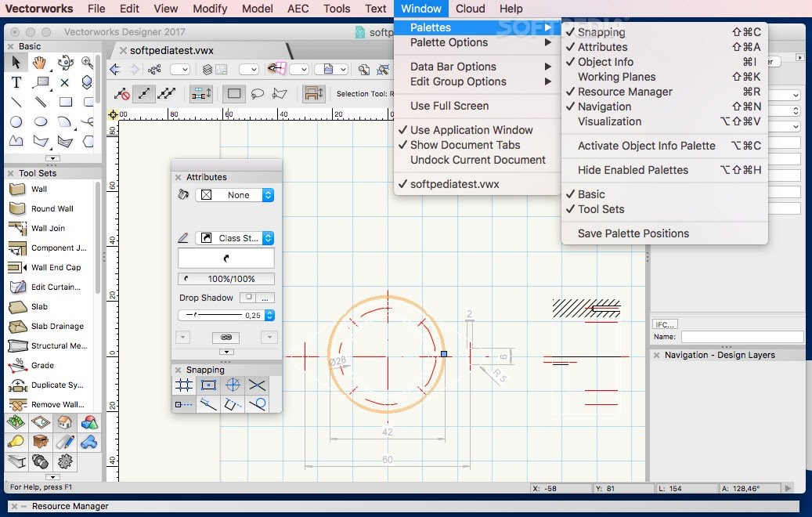Open the Pen style Class Style dropdown

235,238
